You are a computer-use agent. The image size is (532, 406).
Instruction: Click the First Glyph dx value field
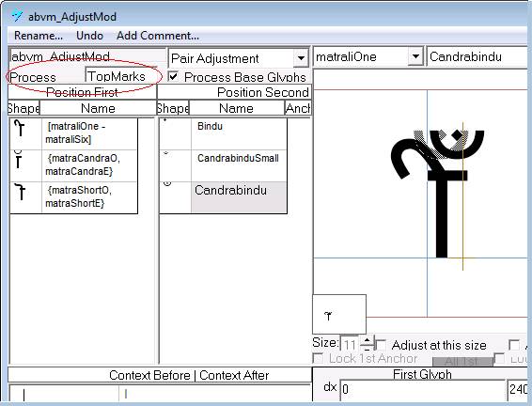tap(423, 389)
